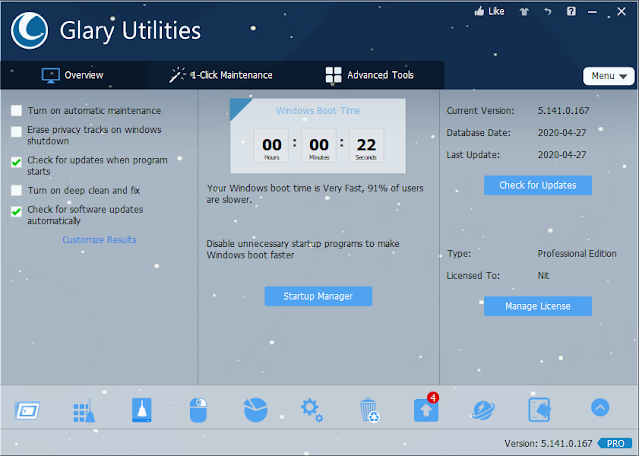
Task: Click the 00 Minutes boot time counter
Action: point(319,145)
